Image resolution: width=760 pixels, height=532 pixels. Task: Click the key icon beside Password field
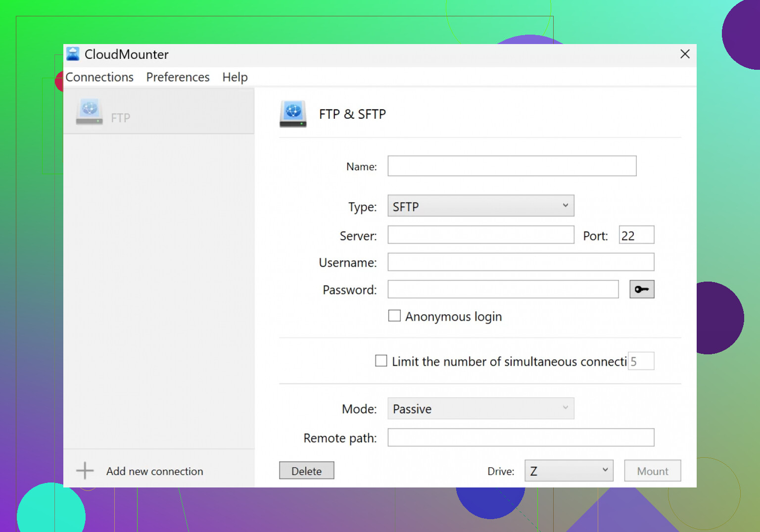pos(641,290)
